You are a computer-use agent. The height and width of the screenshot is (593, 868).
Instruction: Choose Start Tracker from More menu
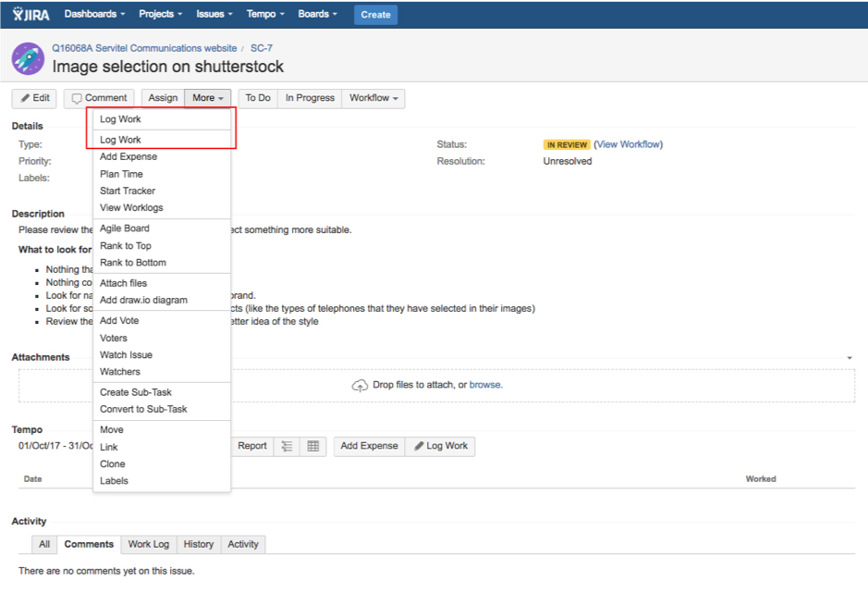tap(128, 191)
